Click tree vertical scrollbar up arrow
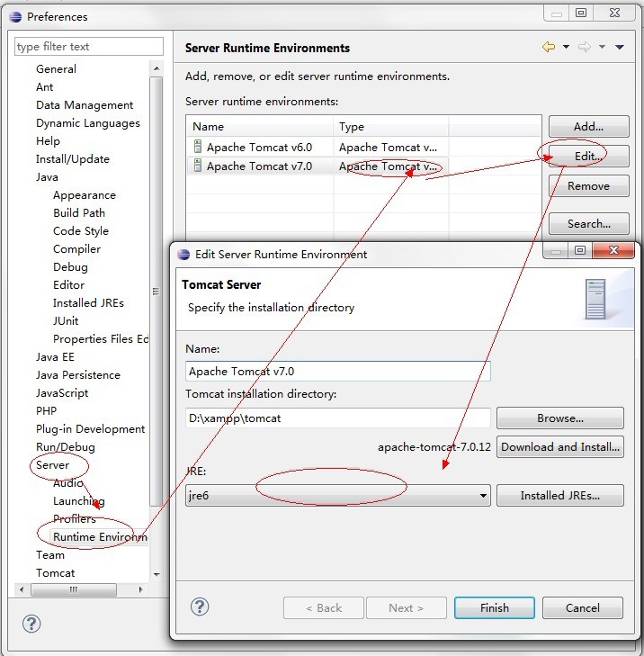 [x=157, y=68]
